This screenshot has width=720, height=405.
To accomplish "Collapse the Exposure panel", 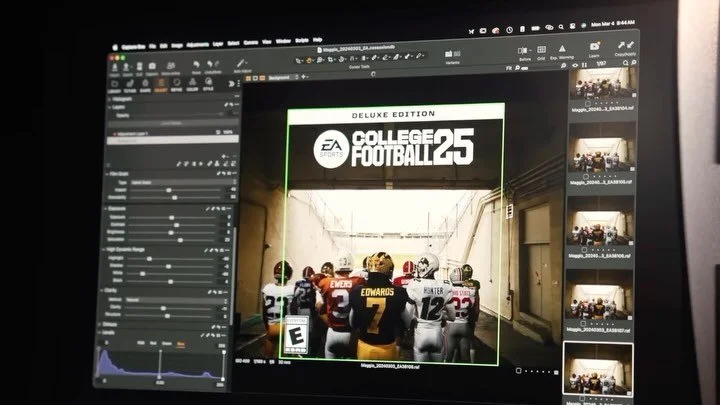I will tap(105, 209).
